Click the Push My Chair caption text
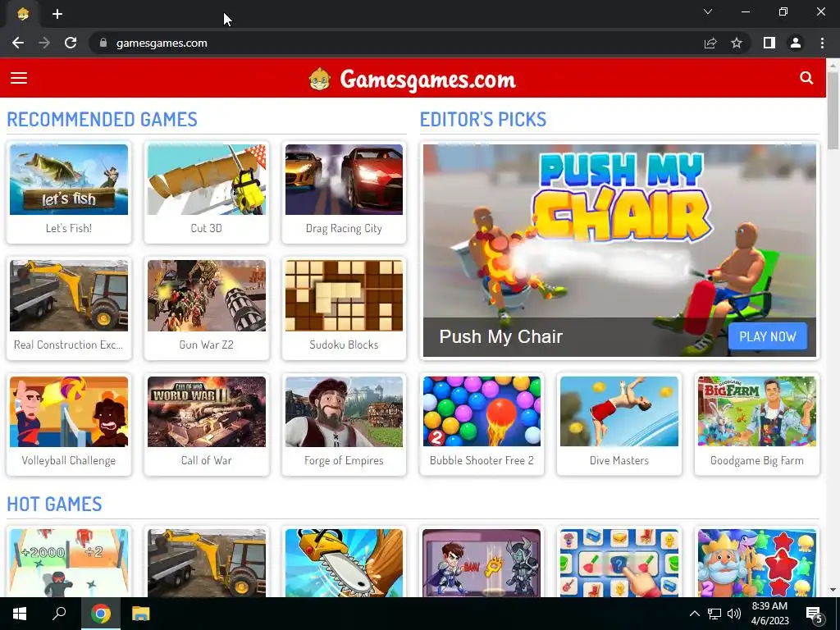This screenshot has height=630, width=840. tap(501, 336)
